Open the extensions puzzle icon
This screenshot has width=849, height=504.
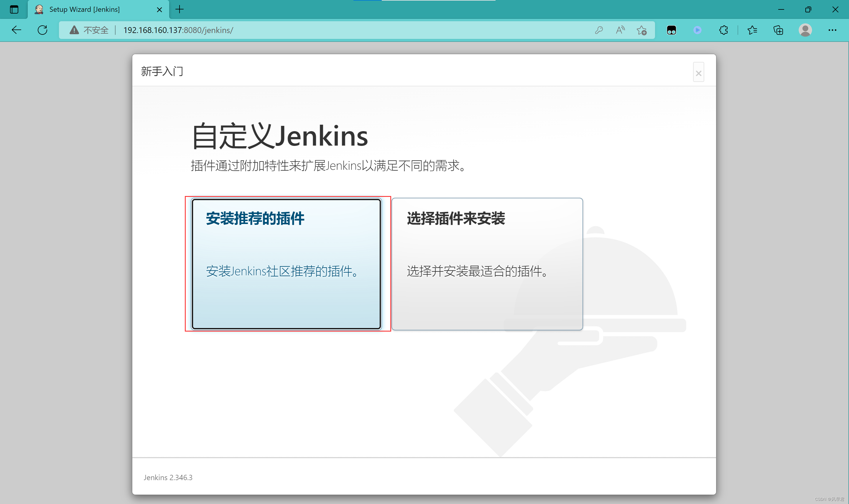pyautogui.click(x=723, y=30)
